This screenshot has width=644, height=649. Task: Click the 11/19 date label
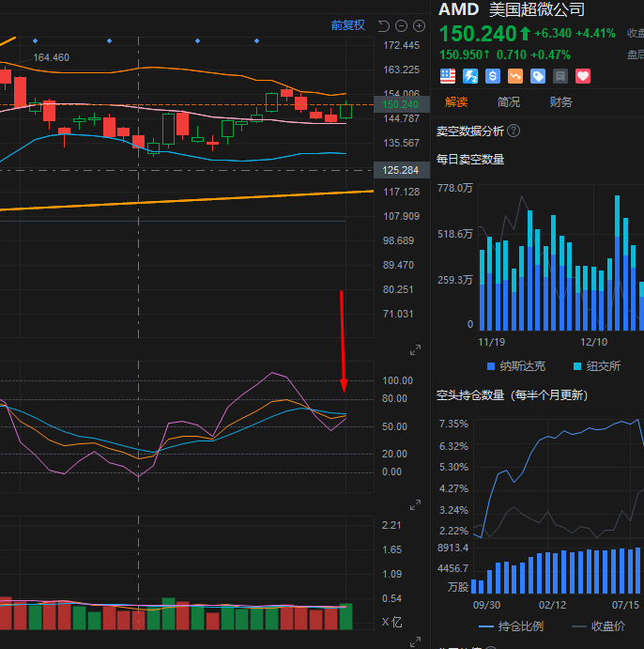tap(491, 342)
